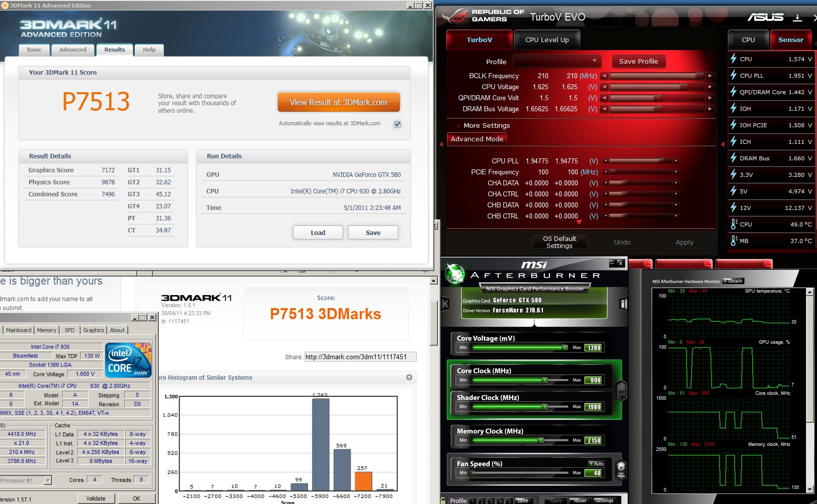
Task: Click the TurboV EVO download-arrow icon
Action: pyautogui.click(x=797, y=18)
